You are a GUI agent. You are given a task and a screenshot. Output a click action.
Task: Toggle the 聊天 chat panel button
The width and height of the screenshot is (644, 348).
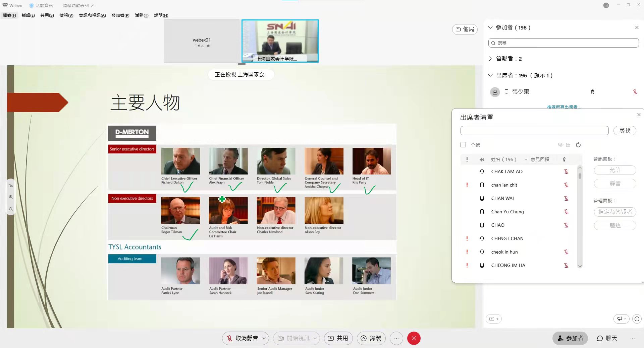[x=607, y=338]
